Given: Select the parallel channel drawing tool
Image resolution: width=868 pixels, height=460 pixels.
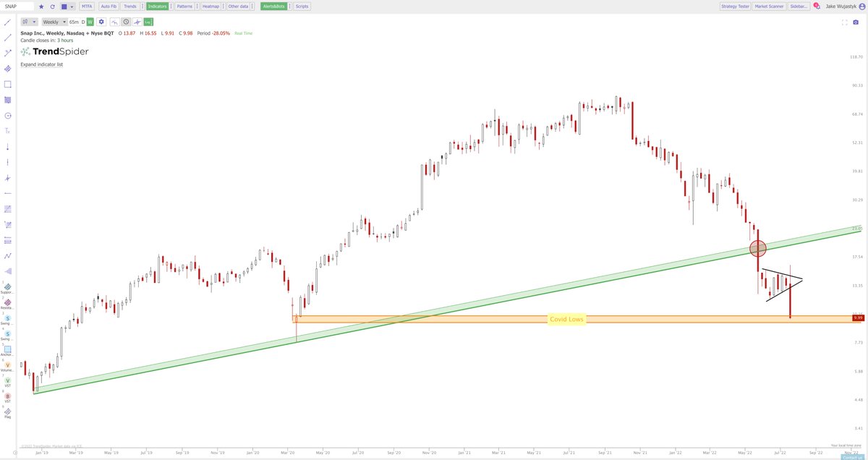Looking at the screenshot, I should [x=7, y=69].
